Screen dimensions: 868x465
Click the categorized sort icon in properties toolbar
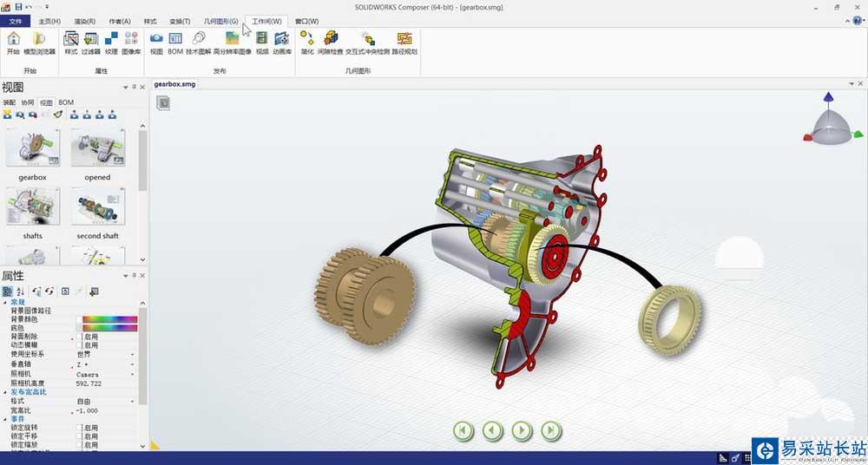(x=7, y=291)
